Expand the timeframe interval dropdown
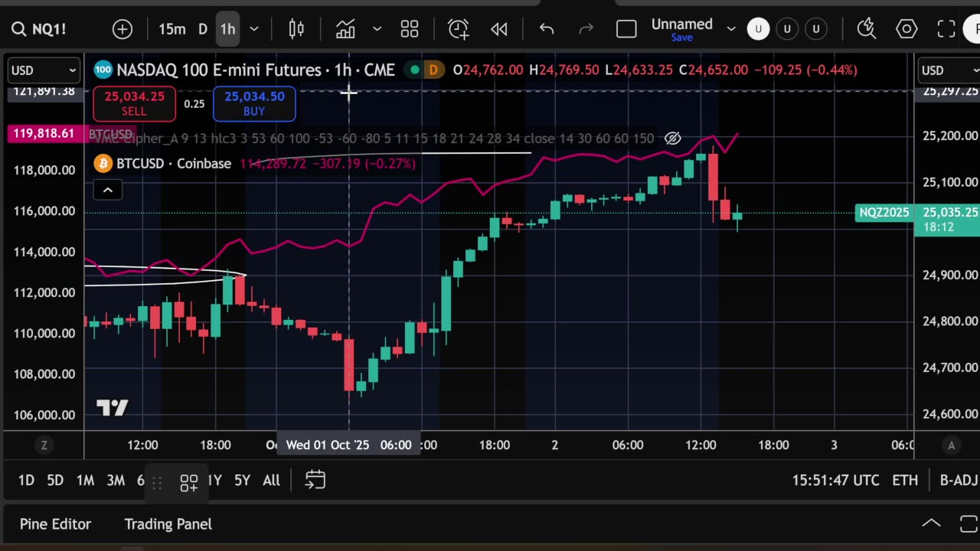Viewport: 980px width, 551px height. [254, 29]
